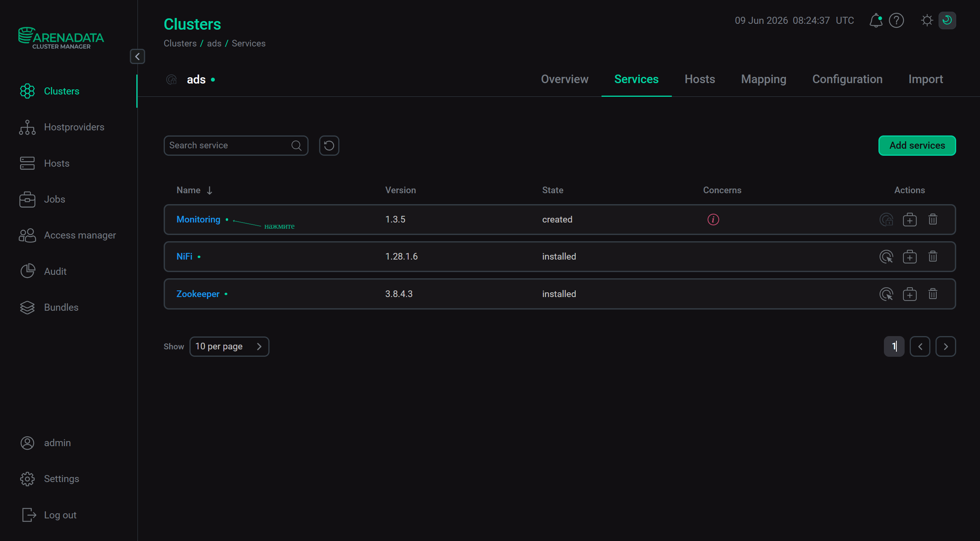This screenshot has height=541, width=980.
Task: Click Services in the breadcrumb
Action: [x=248, y=43]
